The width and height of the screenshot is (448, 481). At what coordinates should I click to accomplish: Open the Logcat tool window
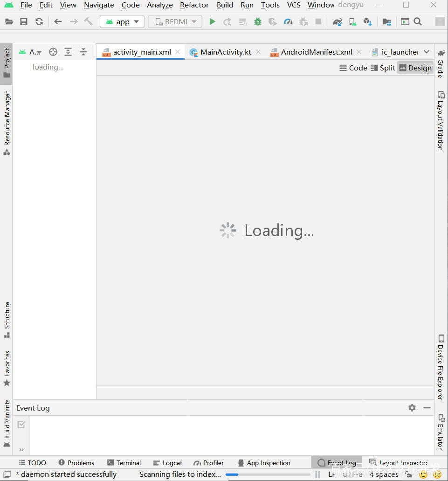point(168,463)
